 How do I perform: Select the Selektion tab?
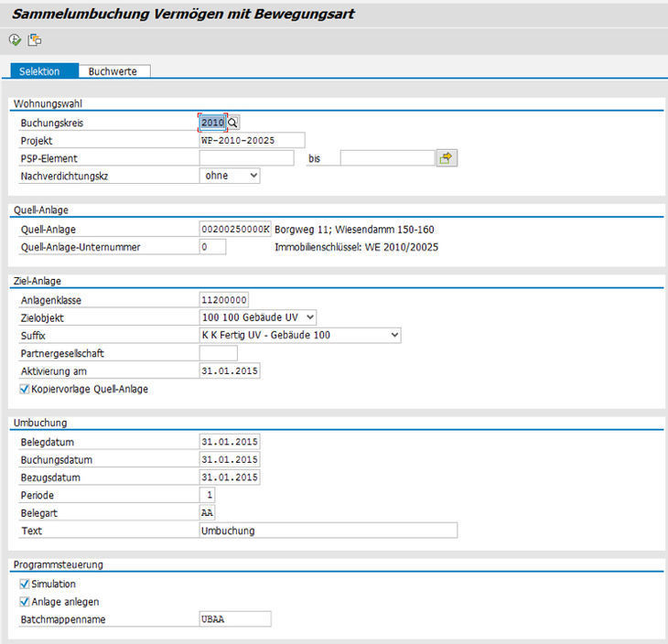[39, 71]
